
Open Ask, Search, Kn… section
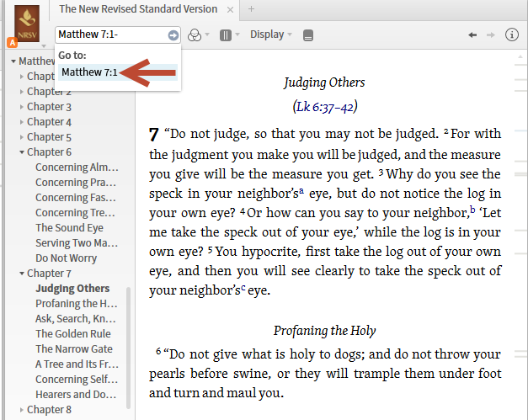[76, 319]
